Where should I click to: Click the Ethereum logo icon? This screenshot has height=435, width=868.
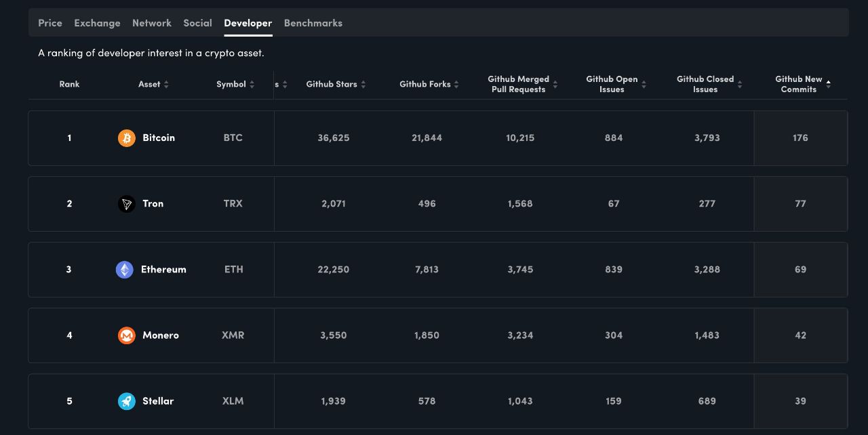125,270
